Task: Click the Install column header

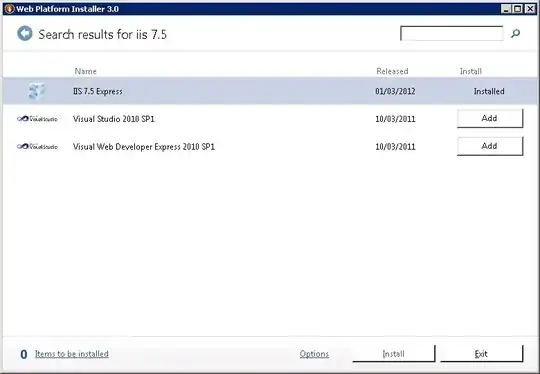Action: point(471,71)
